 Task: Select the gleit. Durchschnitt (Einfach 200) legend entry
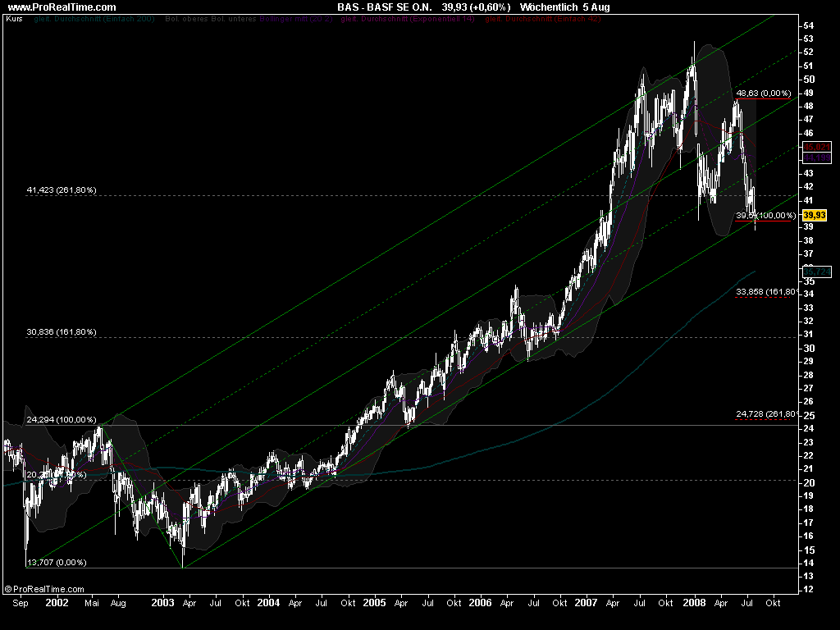[x=94, y=19]
